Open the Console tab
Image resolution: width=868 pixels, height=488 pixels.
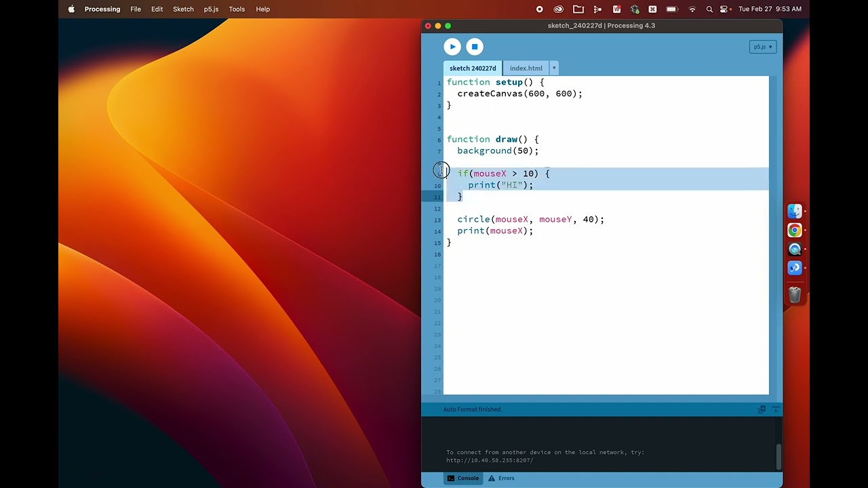pos(462,478)
